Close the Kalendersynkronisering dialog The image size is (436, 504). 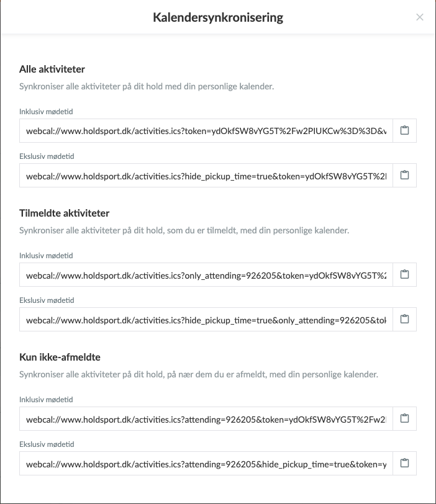click(420, 17)
